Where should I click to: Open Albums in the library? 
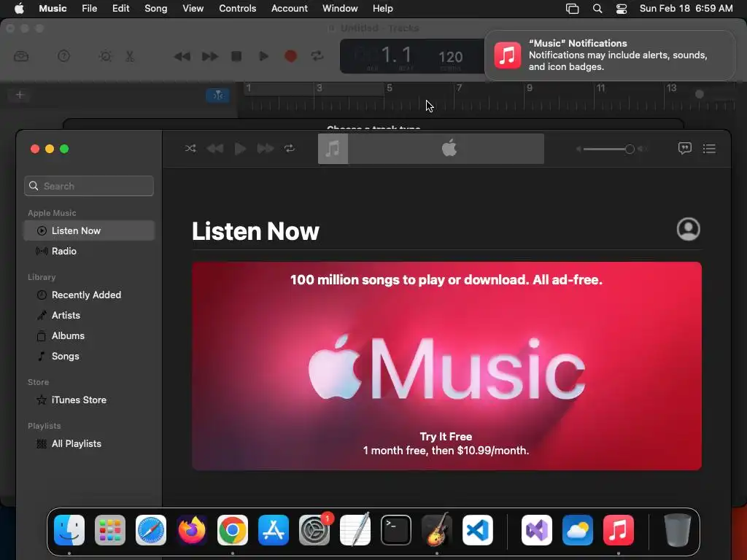point(89,335)
